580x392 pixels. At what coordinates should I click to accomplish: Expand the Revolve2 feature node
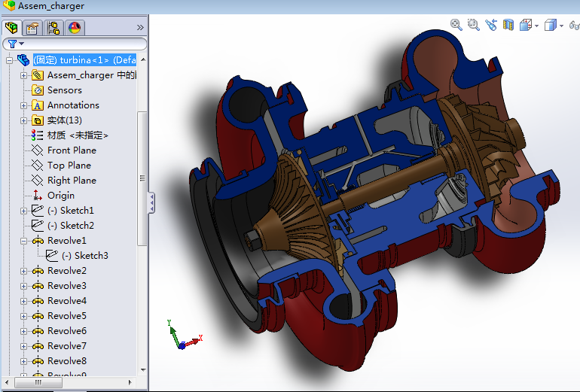pos(23,271)
